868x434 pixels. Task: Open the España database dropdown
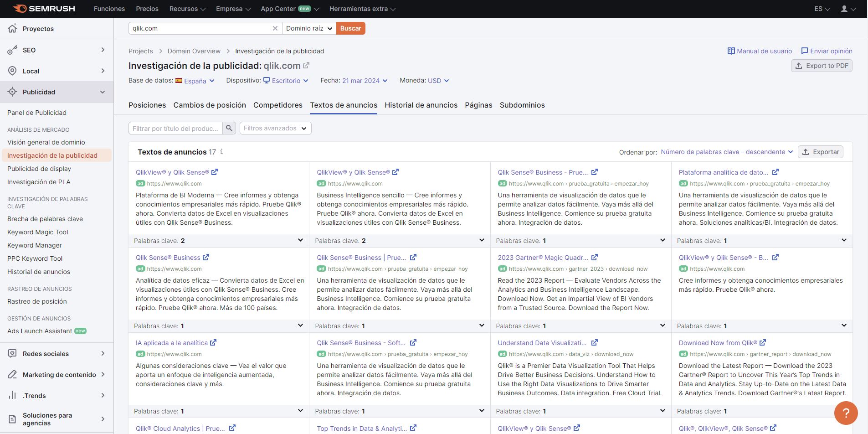[195, 81]
